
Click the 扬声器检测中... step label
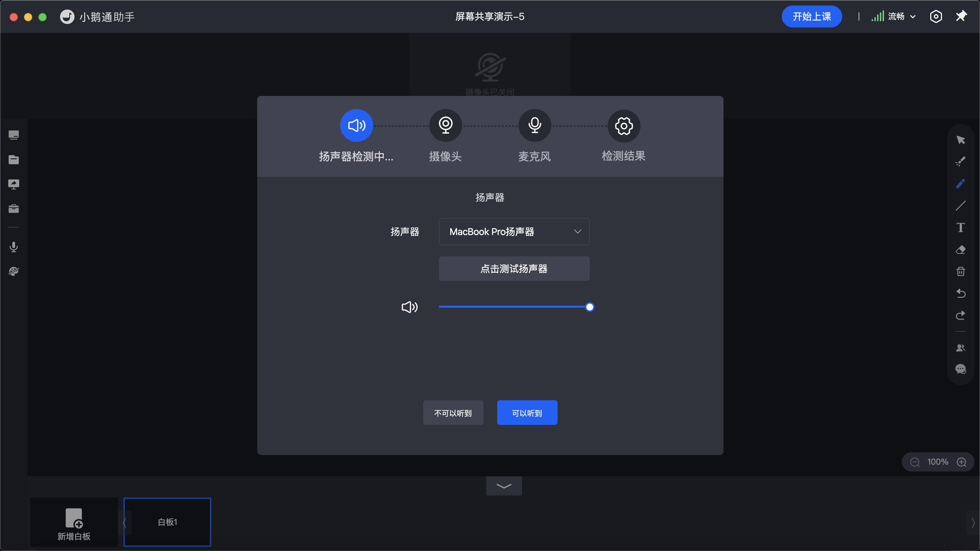click(x=356, y=156)
